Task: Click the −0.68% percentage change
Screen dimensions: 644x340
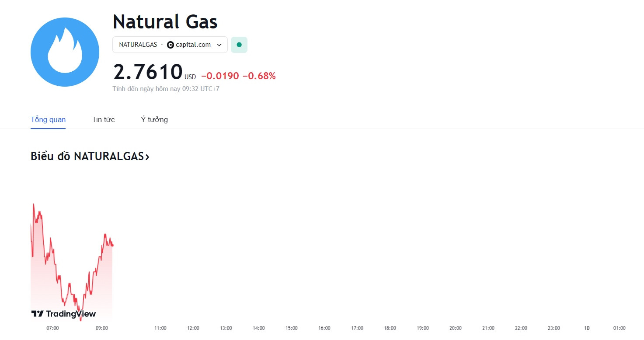Action: (x=259, y=76)
